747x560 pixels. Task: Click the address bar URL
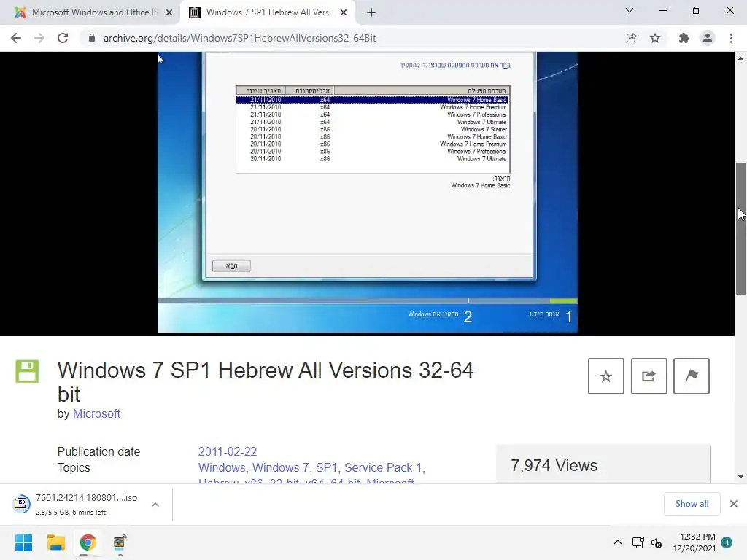click(x=239, y=38)
